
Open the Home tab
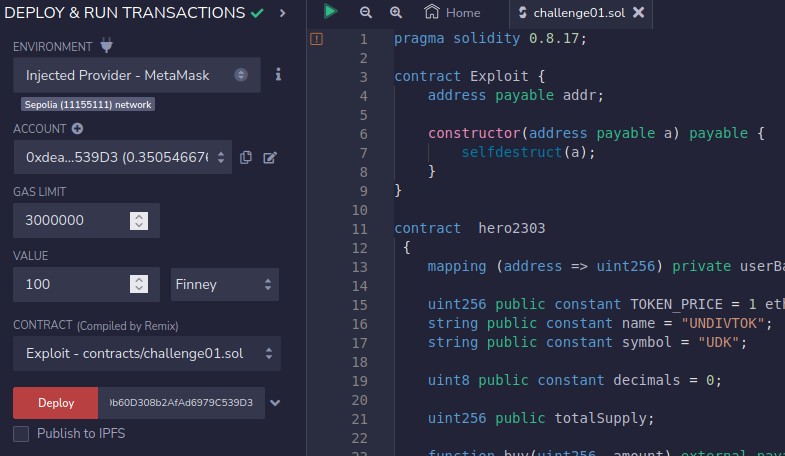[452, 13]
